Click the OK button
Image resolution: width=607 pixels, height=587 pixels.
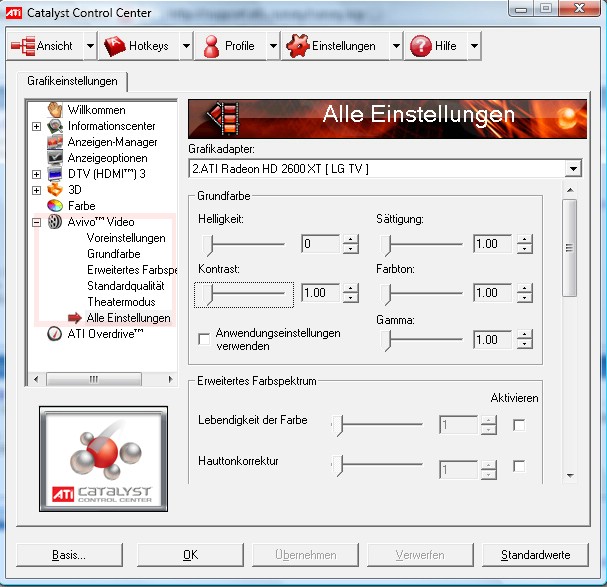click(x=190, y=555)
